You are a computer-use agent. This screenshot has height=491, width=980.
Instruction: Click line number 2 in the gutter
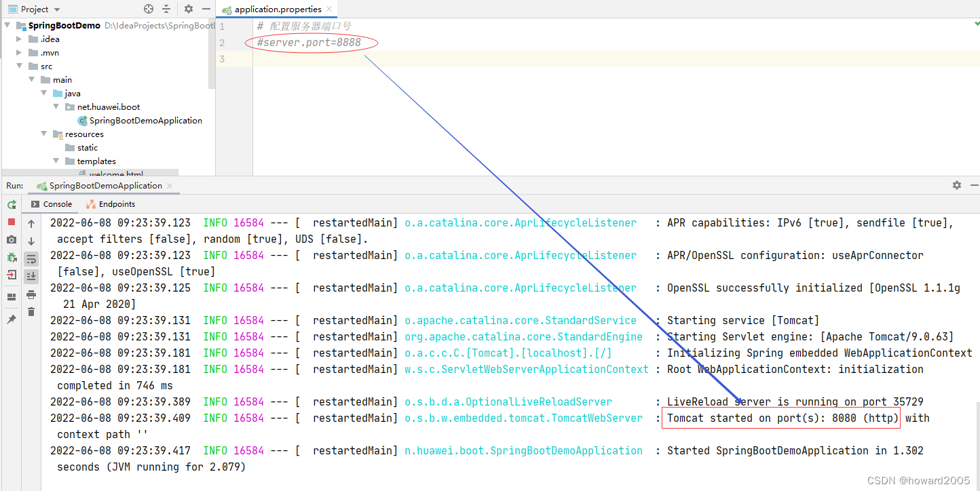tap(222, 43)
